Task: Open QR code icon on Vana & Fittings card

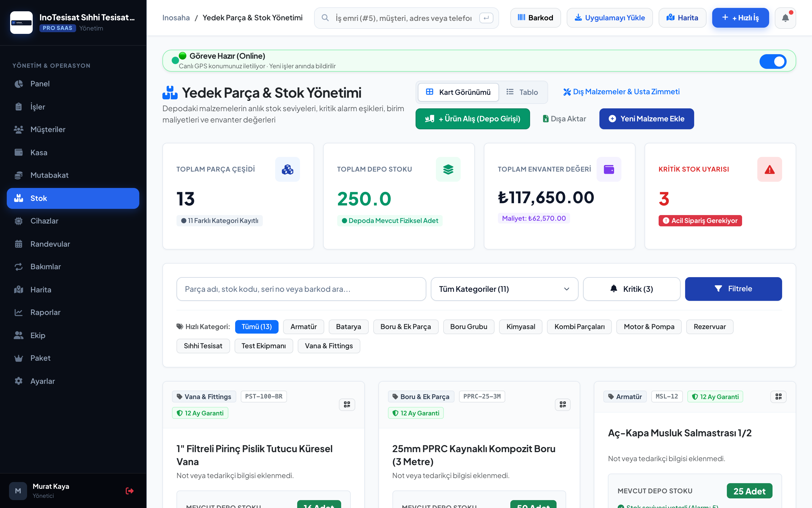Action: point(347,404)
